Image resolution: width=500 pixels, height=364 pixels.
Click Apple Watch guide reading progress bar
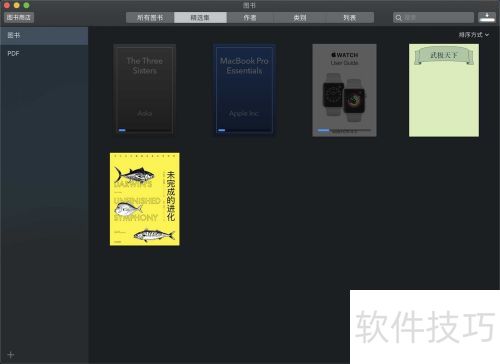[344, 130]
